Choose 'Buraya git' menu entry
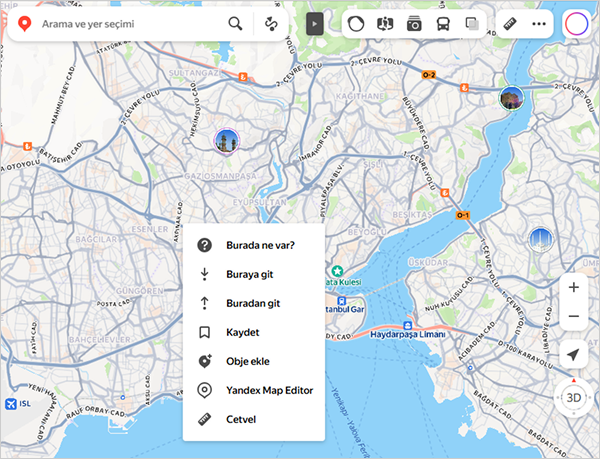 click(254, 274)
